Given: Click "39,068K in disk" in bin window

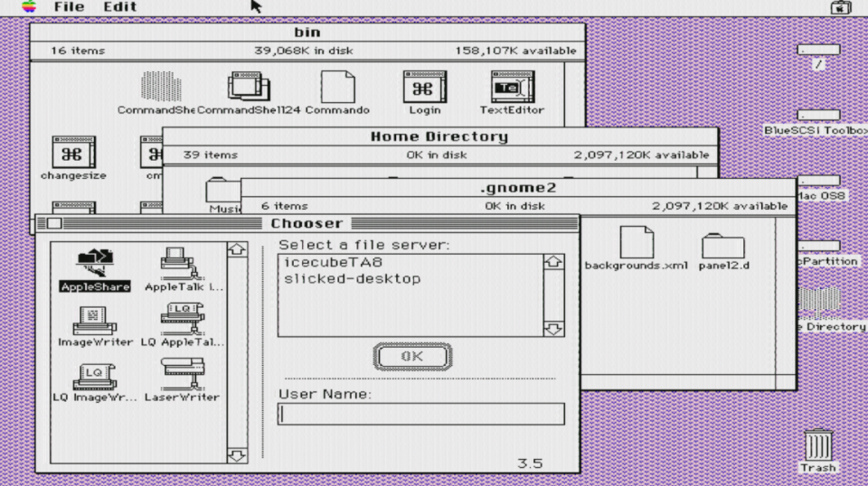Looking at the screenshot, I should (304, 51).
